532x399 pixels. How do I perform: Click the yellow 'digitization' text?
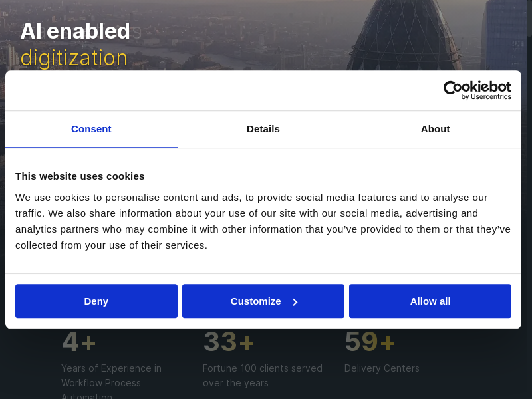(x=74, y=58)
